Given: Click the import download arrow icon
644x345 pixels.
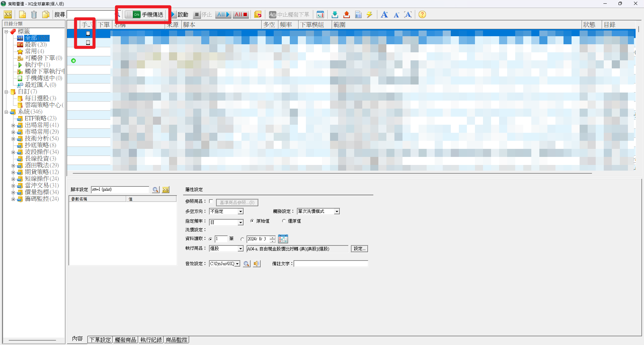Looking at the screenshot, I should (x=335, y=14).
